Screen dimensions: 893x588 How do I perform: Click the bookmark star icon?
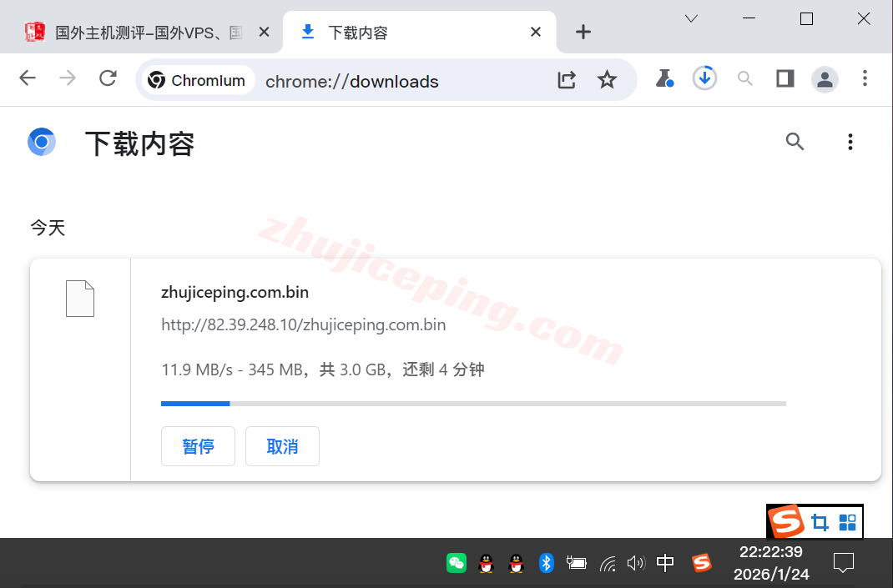[x=607, y=79]
